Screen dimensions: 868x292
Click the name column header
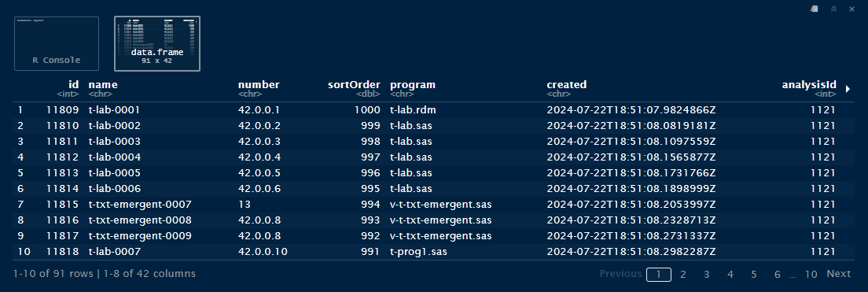tap(103, 85)
